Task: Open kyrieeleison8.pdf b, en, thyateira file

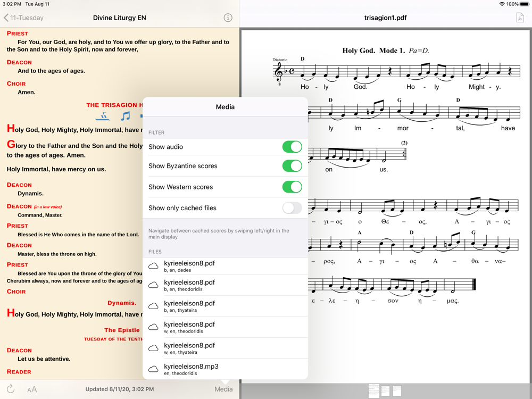Action: tap(225, 306)
